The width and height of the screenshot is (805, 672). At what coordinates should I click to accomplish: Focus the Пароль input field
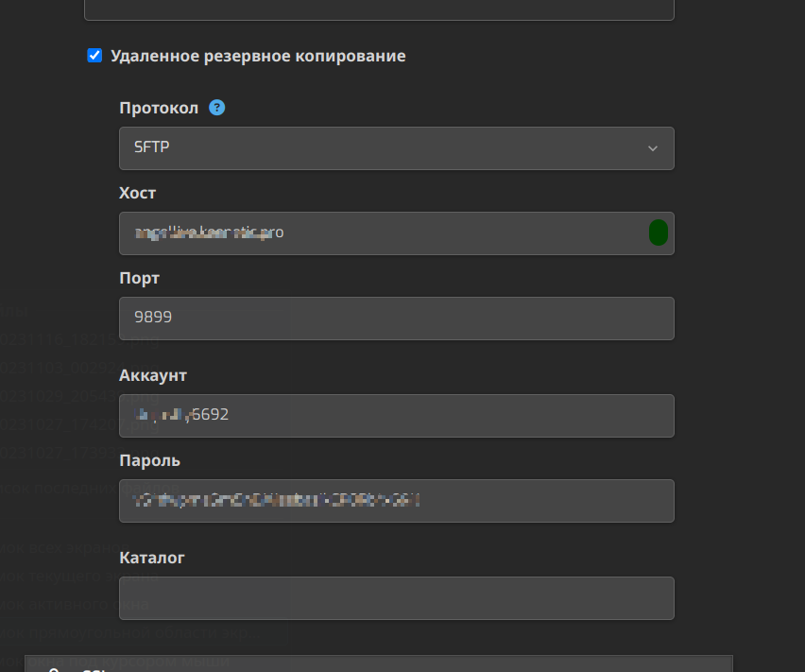(396, 501)
